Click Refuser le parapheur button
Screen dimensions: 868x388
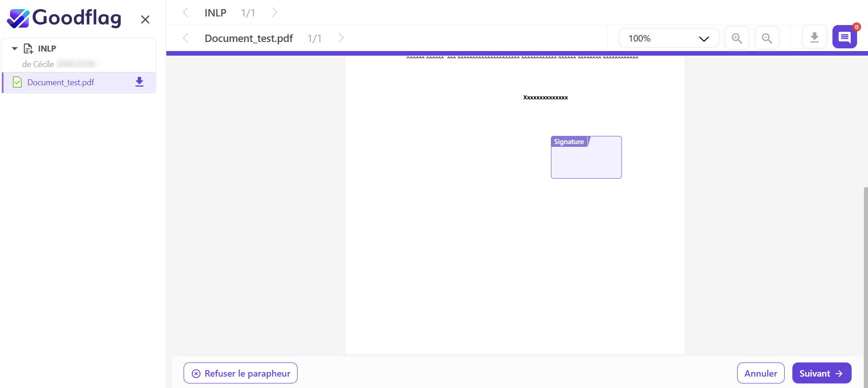241,373
